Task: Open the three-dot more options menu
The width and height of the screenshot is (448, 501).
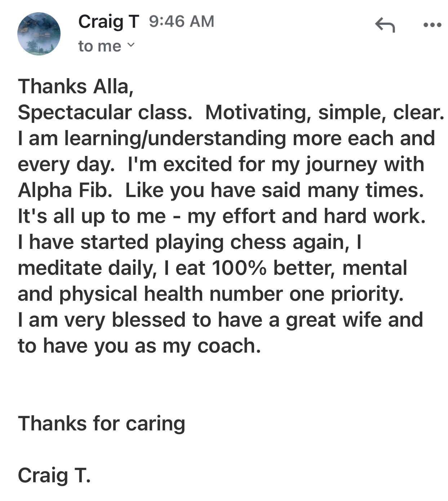Action: (433, 25)
